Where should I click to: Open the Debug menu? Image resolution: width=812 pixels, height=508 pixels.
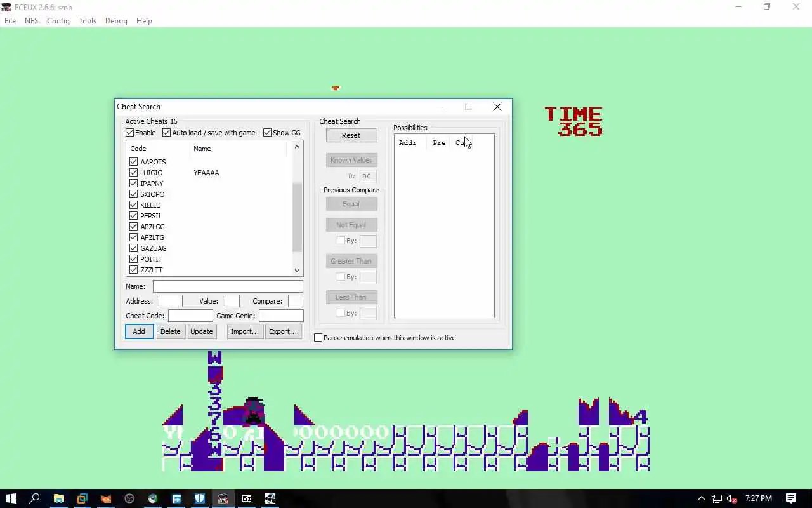coord(116,21)
